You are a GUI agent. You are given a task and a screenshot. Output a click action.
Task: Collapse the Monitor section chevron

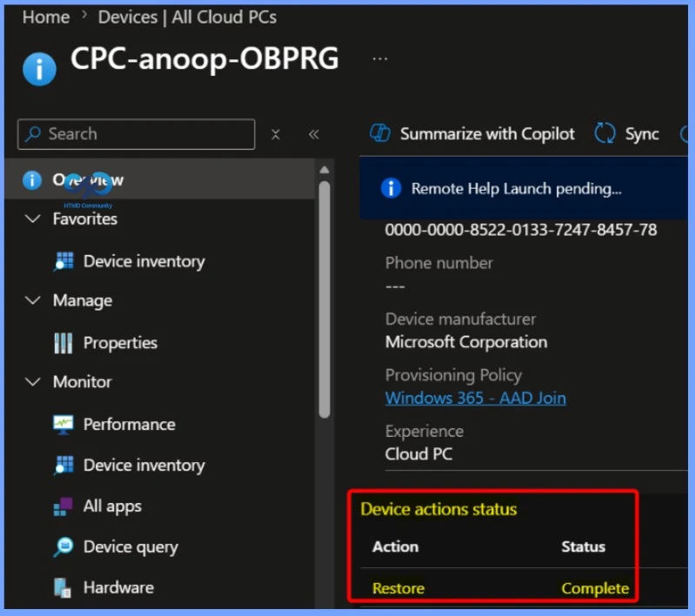tap(33, 382)
